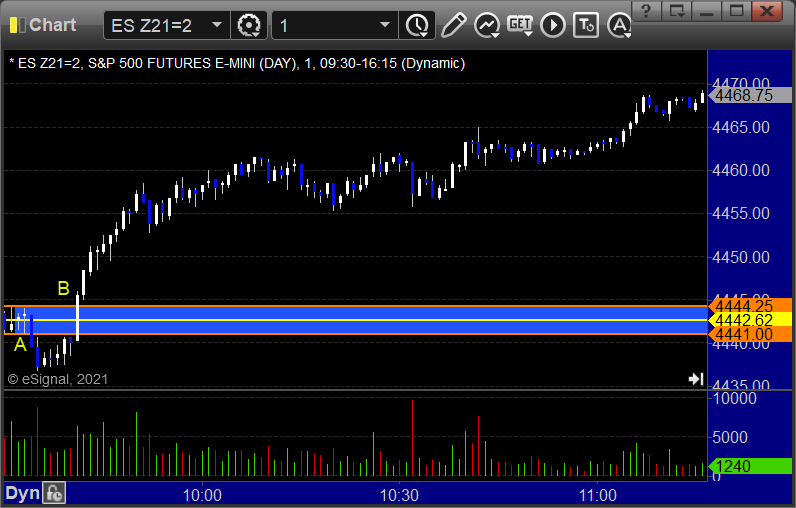Click the 10000 volume axis label
The height and width of the screenshot is (508, 796).
[x=735, y=398]
